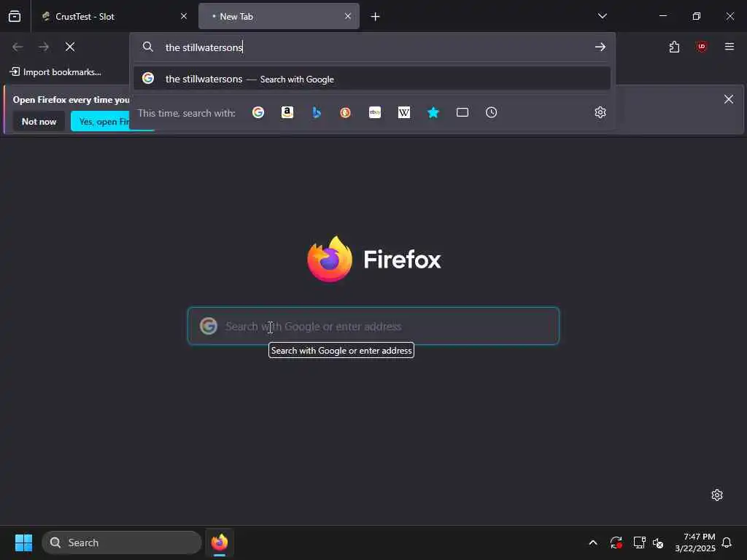Open the new tab personalization gear
Screen dimensions: 747x560
(717, 495)
